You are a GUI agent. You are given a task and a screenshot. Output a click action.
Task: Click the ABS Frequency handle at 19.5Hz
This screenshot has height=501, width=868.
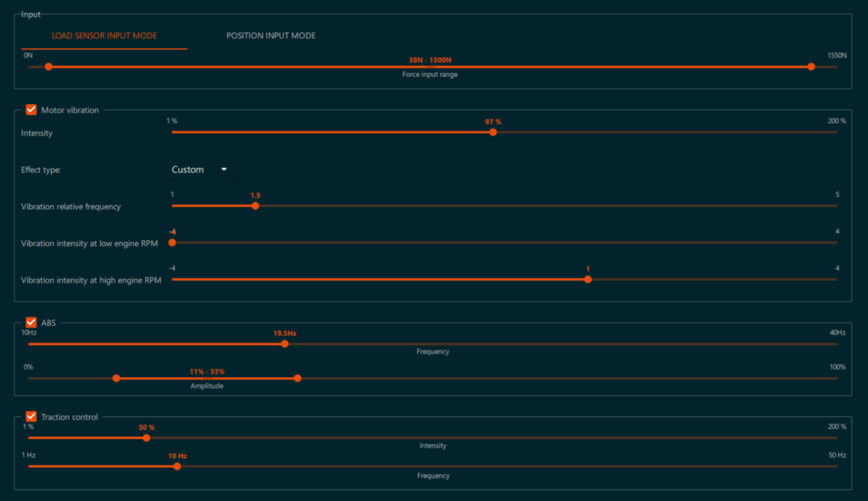[285, 343]
